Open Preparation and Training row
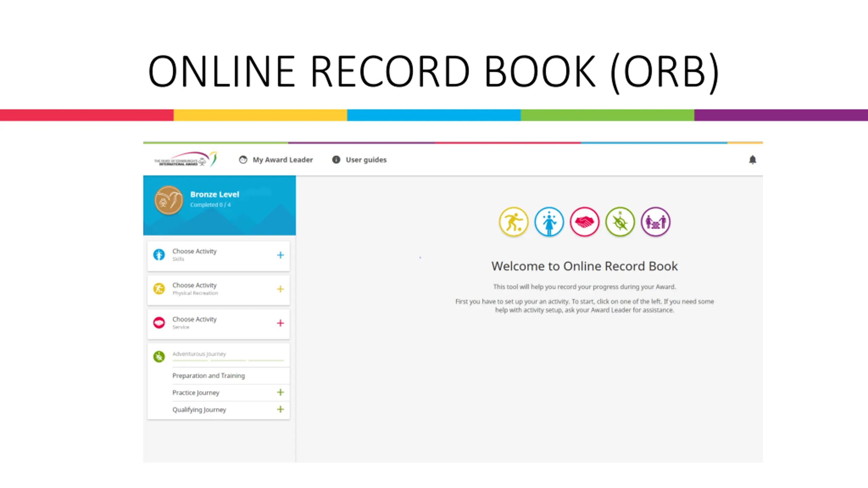 [231, 375]
